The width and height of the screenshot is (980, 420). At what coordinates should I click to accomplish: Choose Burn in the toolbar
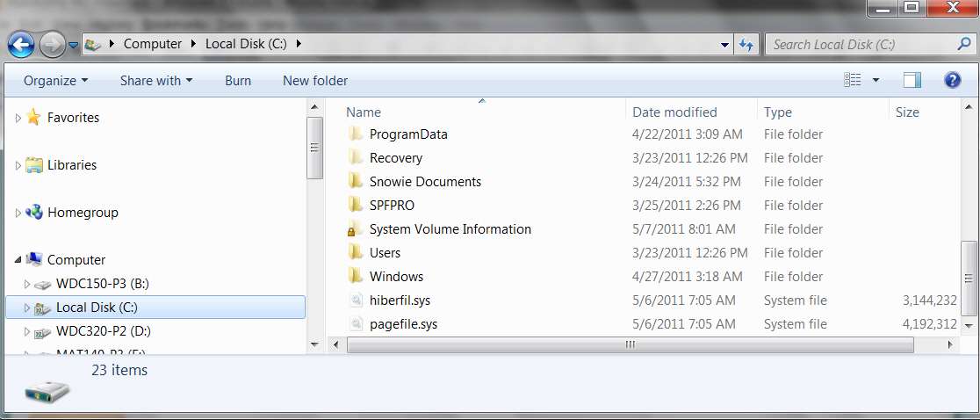coord(238,81)
